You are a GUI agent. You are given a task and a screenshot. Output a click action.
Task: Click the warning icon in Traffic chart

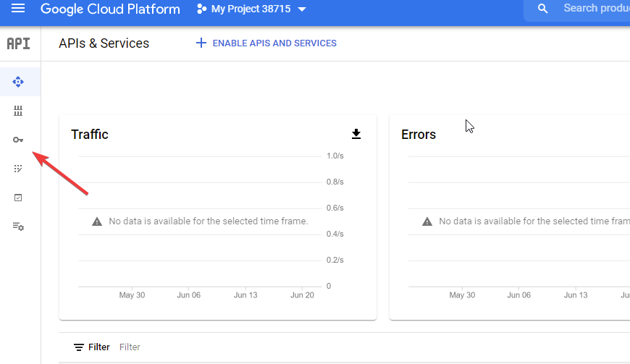pyautogui.click(x=97, y=221)
